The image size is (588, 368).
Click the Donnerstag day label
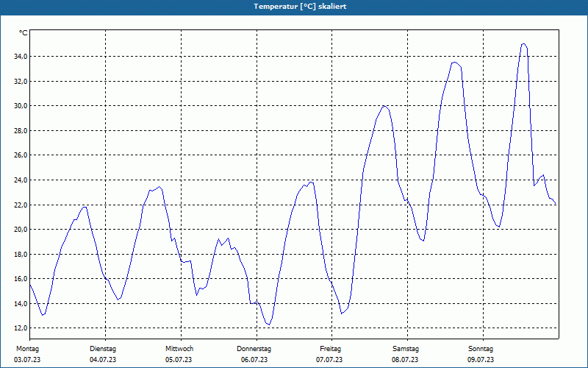pos(254,349)
